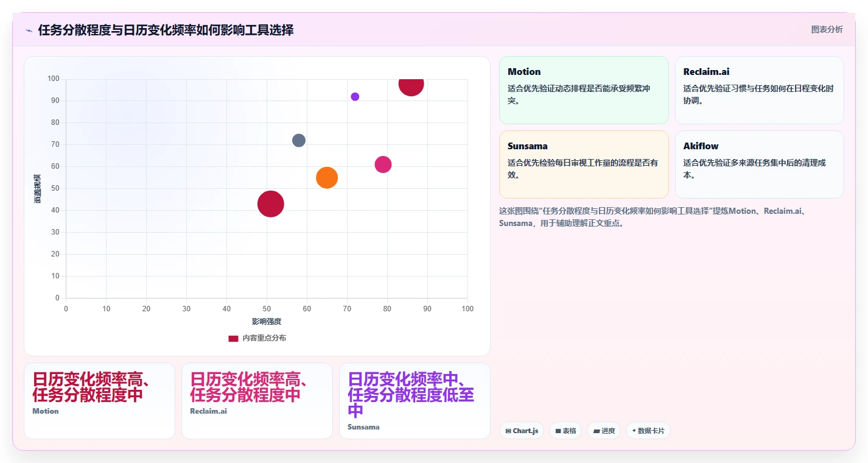Image resolution: width=868 pixels, height=463 pixels.
Task: Open the Sunsama card
Action: (x=584, y=164)
